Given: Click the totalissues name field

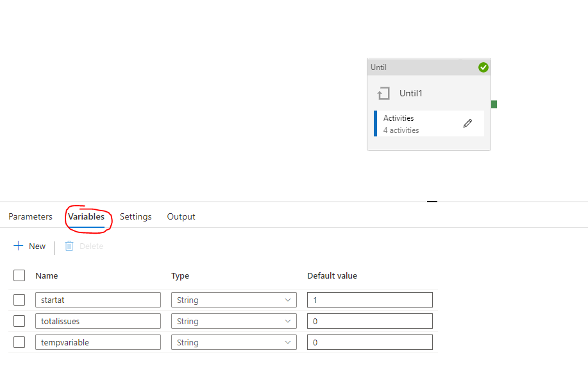Looking at the screenshot, I should [x=98, y=321].
